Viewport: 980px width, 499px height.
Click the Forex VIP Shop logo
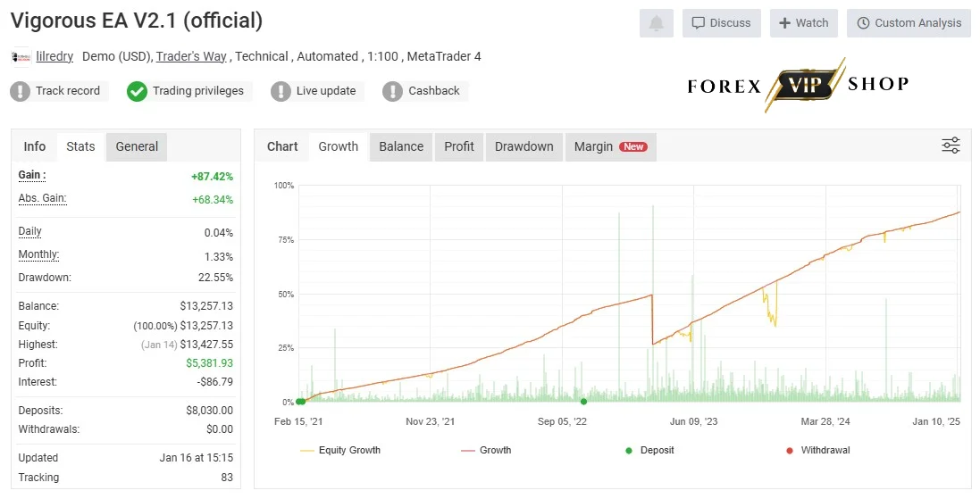pos(798,85)
